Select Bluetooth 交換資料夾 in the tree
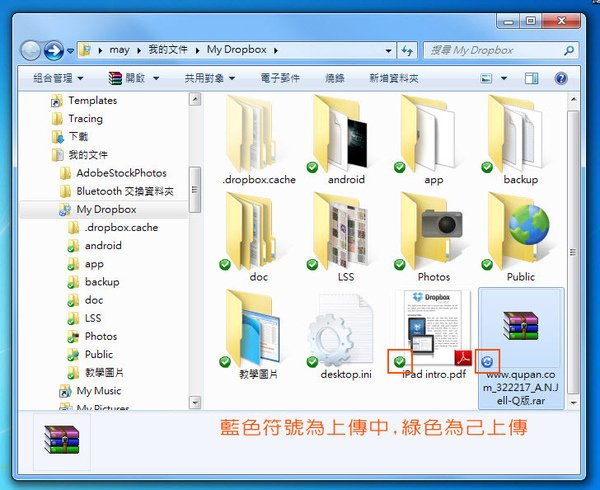Viewport: 600px width, 490px height. point(117,191)
